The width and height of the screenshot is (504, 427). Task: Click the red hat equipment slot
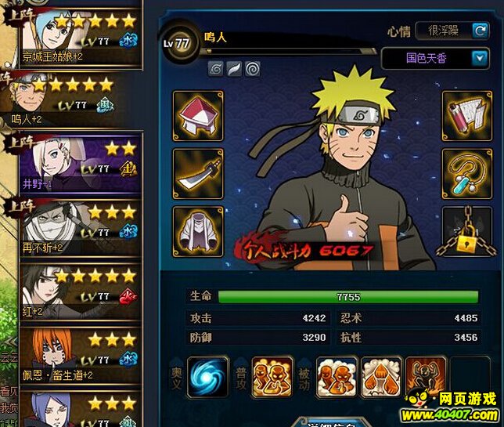click(198, 116)
